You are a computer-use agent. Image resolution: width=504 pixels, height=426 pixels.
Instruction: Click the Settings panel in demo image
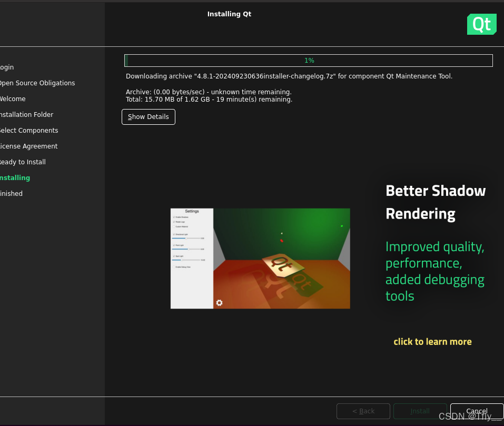click(192, 259)
